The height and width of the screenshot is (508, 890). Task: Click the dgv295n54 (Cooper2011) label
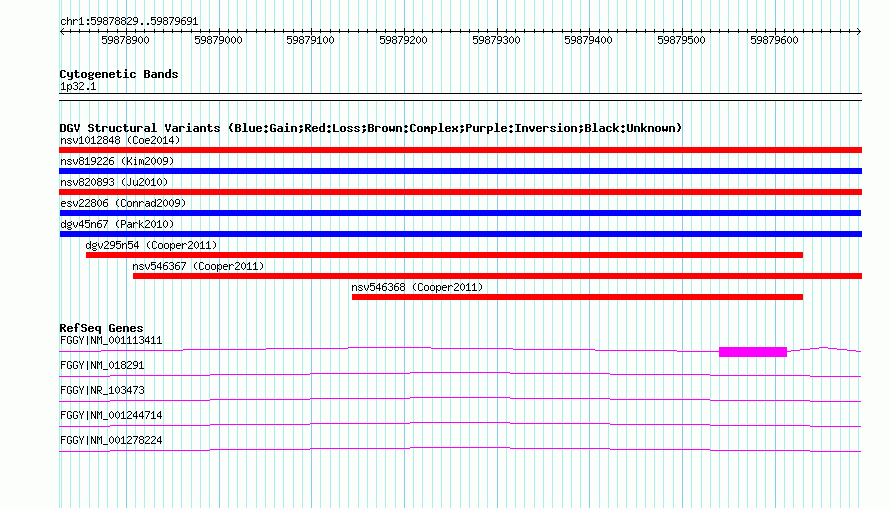pos(151,245)
